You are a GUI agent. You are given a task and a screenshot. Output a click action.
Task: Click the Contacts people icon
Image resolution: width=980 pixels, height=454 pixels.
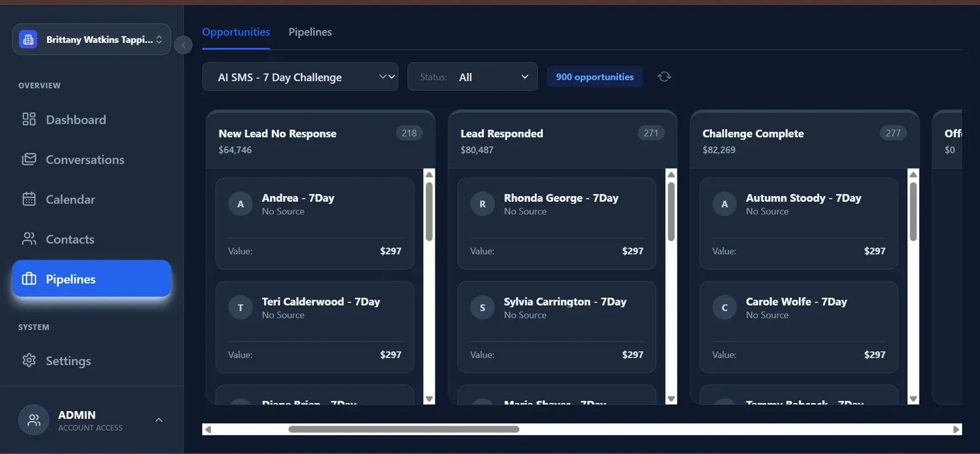tap(29, 239)
